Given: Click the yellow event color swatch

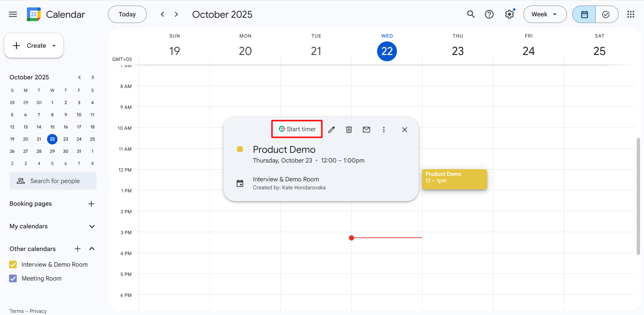Looking at the screenshot, I should click(240, 149).
